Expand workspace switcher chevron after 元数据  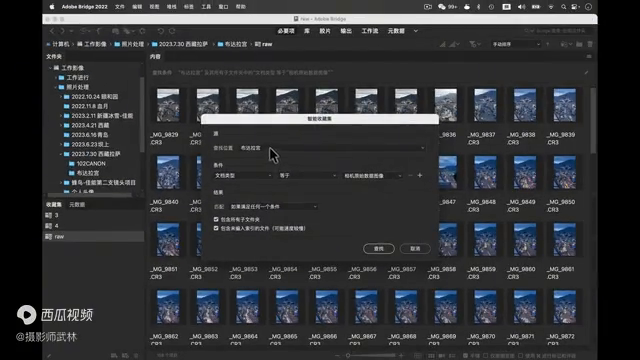tap(416, 31)
